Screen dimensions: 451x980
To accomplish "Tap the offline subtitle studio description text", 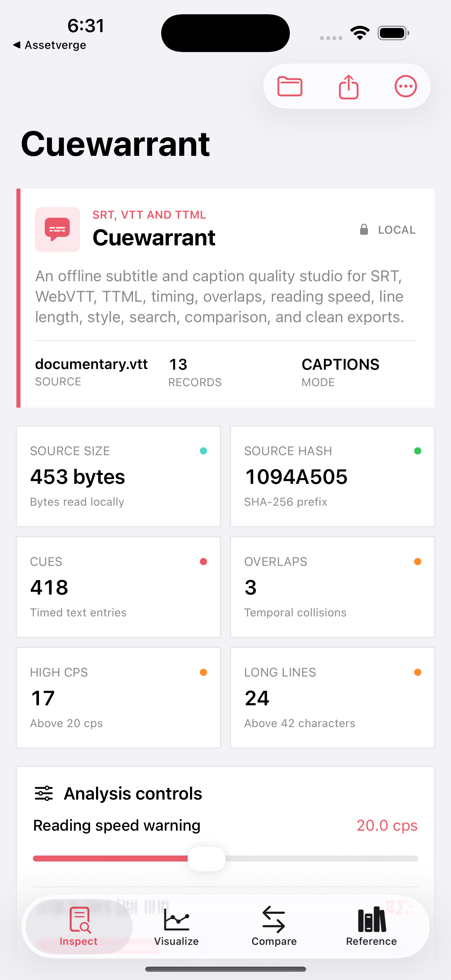I will pyautogui.click(x=219, y=296).
